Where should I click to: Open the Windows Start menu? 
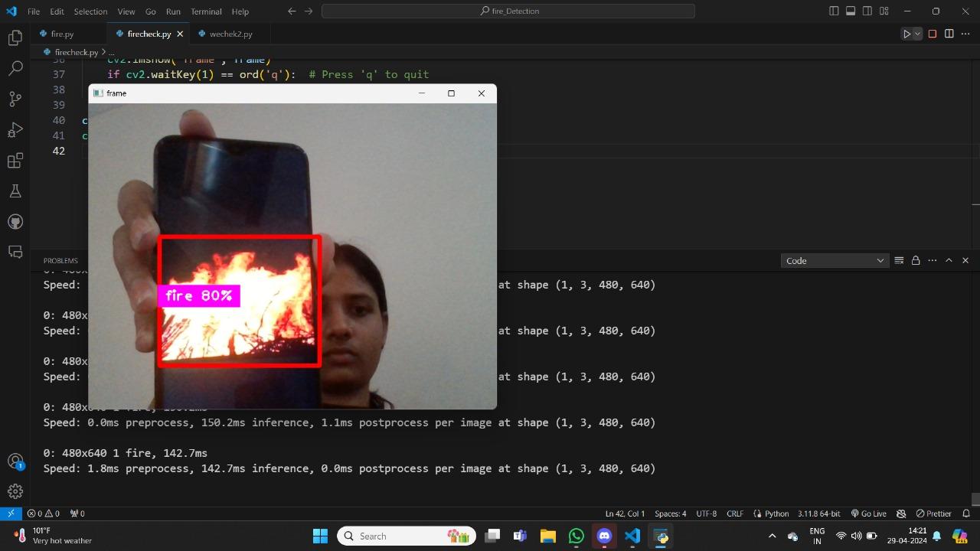pyautogui.click(x=320, y=536)
